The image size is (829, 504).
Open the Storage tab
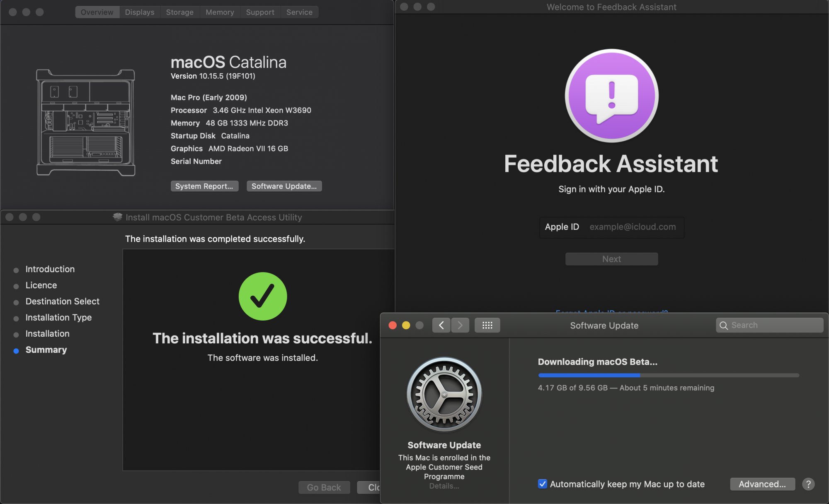[x=179, y=12]
